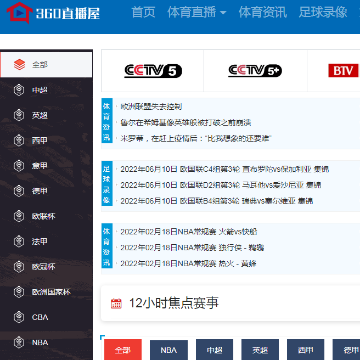Open the CCTV5 channel logo
This screenshot has width=360, height=360.
[x=153, y=71]
